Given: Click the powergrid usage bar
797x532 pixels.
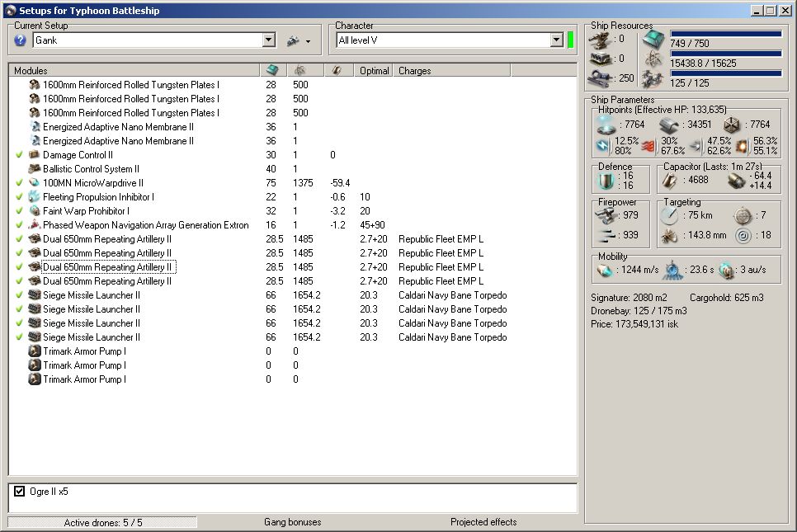Looking at the screenshot, I should click(x=725, y=54).
